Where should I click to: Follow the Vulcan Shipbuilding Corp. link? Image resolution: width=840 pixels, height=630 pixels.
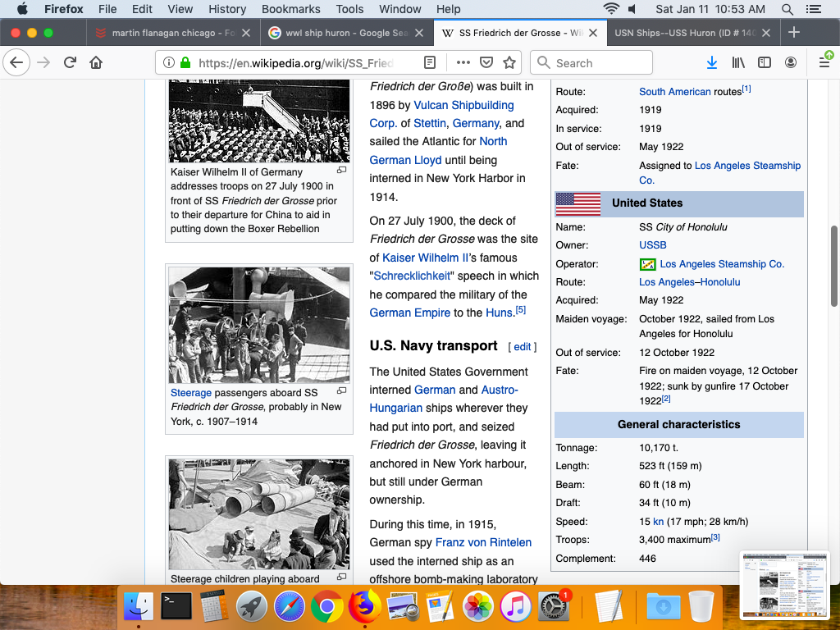tap(463, 105)
